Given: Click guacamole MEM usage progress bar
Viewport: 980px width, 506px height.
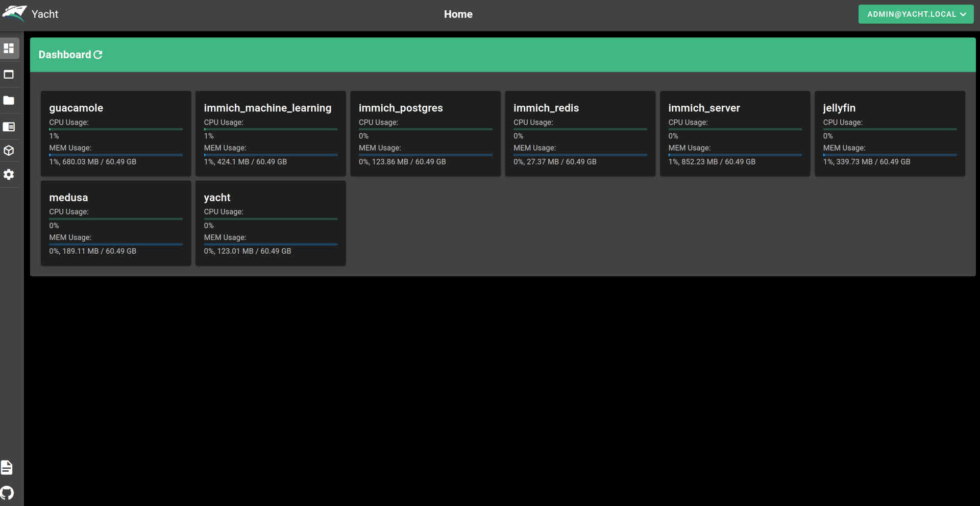Looking at the screenshot, I should pyautogui.click(x=116, y=155).
